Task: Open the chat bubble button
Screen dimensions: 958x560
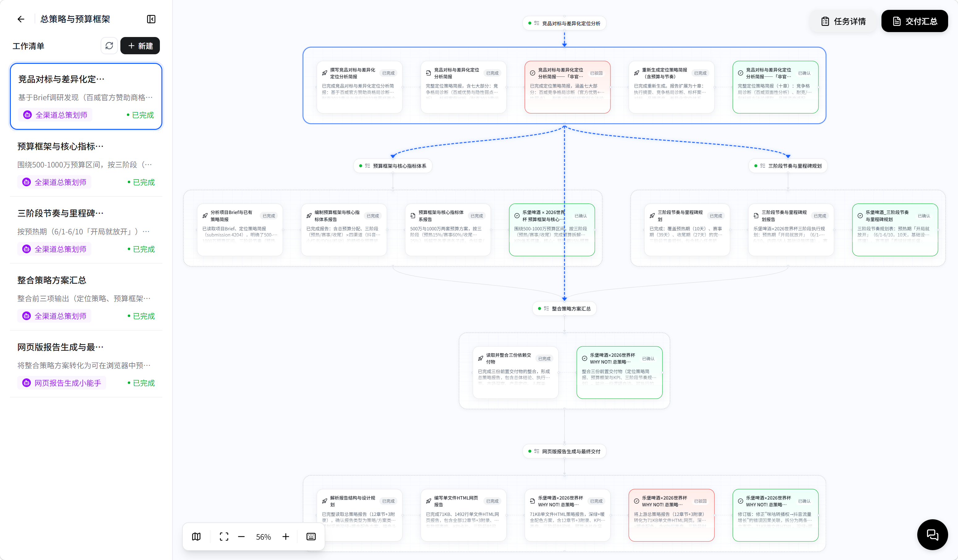Action: point(932,534)
